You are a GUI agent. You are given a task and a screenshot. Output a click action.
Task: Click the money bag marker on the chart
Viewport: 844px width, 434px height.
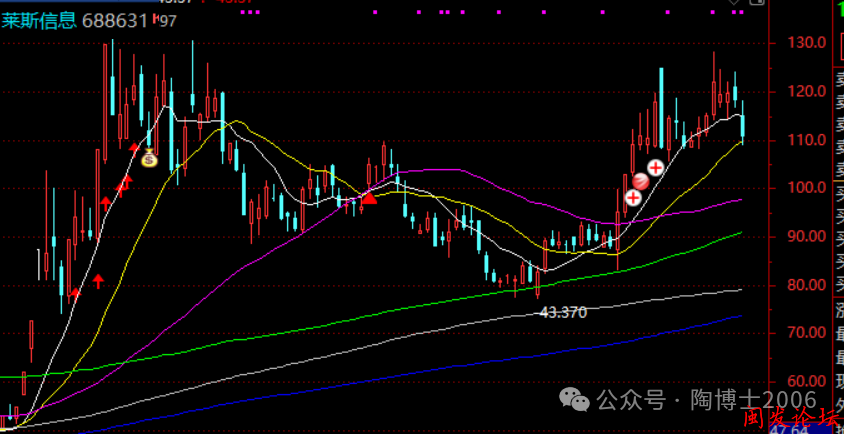[149, 158]
